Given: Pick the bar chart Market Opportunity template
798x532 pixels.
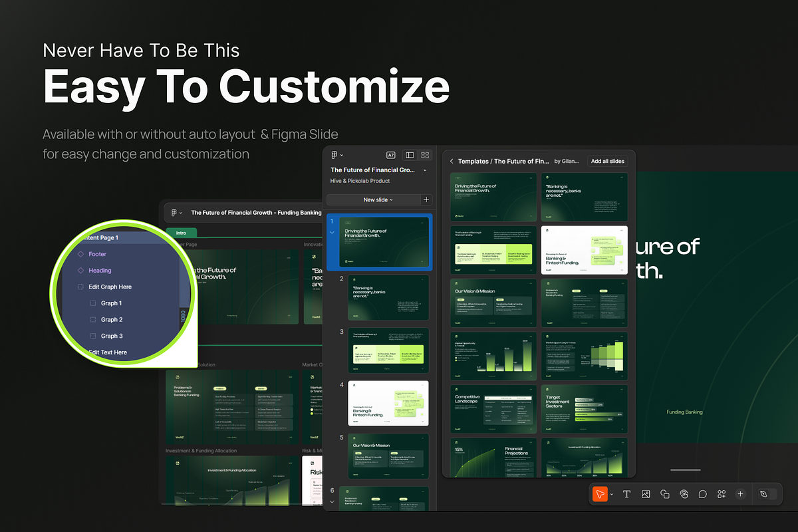Looking at the screenshot, I should point(493,356).
